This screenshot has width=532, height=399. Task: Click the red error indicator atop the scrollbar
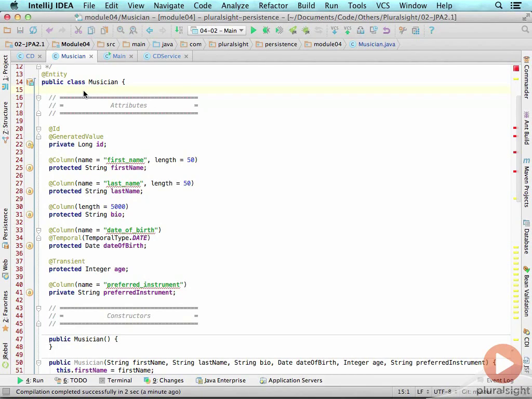click(516, 69)
